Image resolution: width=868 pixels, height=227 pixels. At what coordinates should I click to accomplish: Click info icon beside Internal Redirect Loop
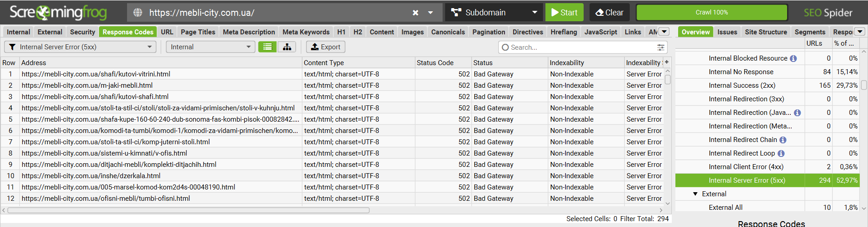781,153
